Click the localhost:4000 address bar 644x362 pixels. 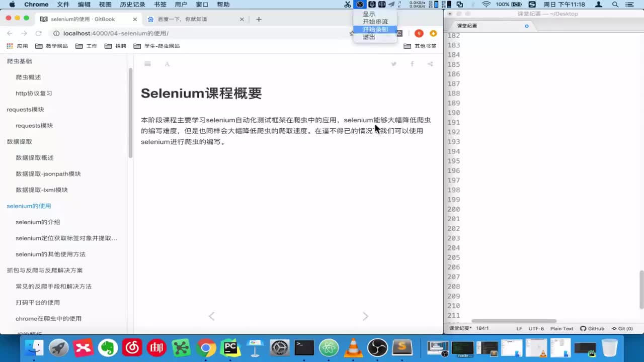click(x=201, y=33)
